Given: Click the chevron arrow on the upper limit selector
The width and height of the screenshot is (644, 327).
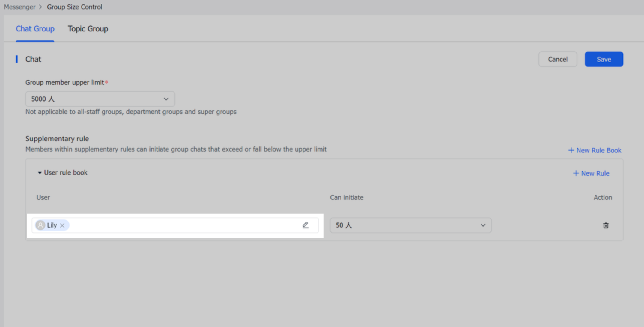Looking at the screenshot, I should (x=166, y=99).
